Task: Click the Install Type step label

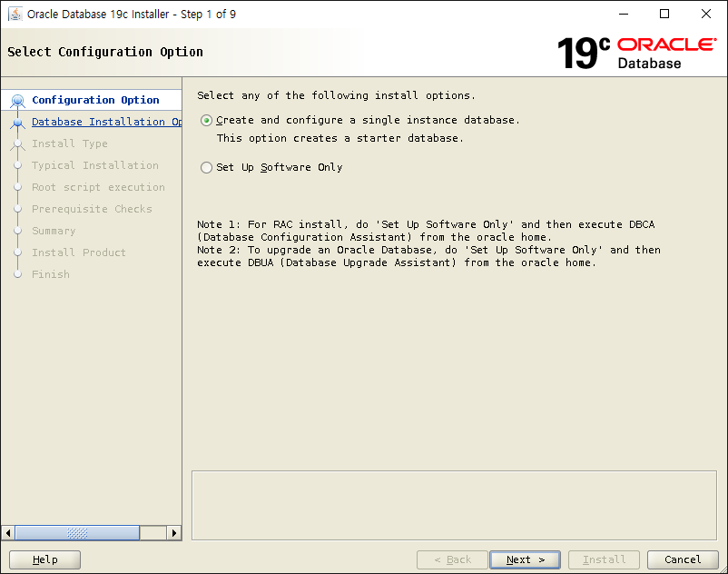Action: click(70, 143)
